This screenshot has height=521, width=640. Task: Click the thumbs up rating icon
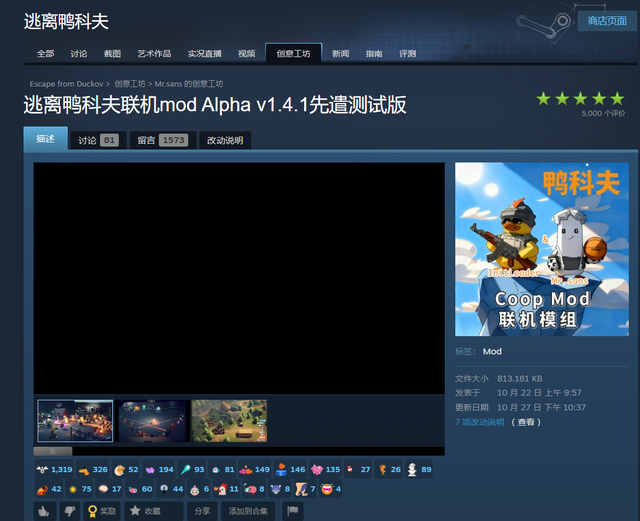coord(44,511)
